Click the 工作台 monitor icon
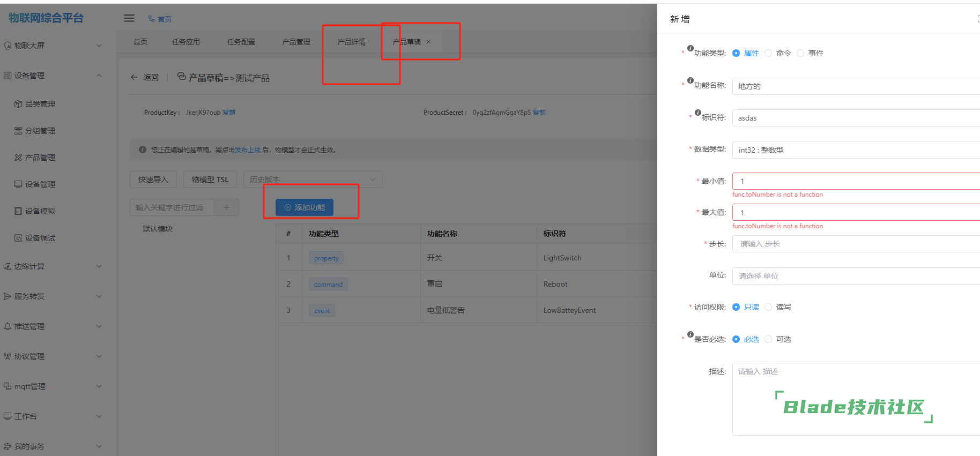980x456 pixels. [x=8, y=416]
